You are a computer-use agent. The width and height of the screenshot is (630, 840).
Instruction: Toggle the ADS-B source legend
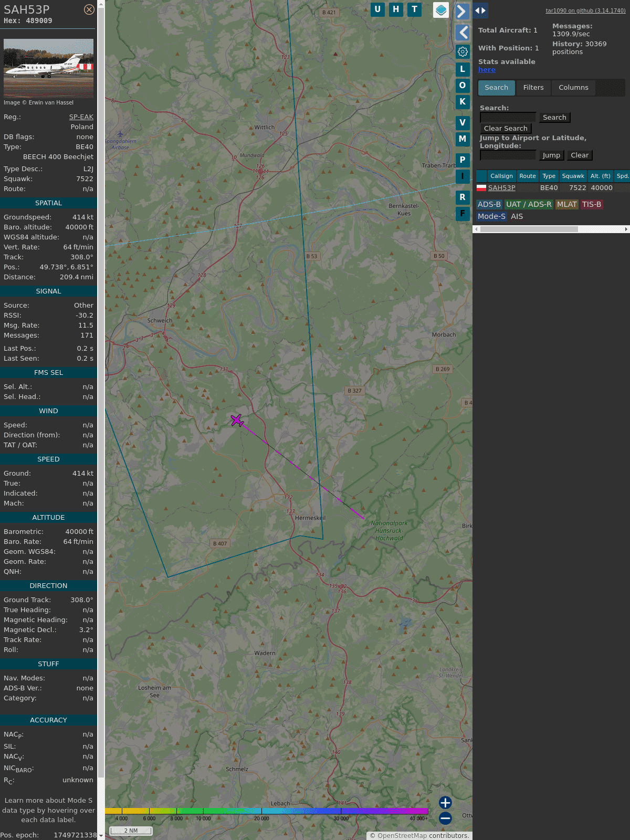489,205
